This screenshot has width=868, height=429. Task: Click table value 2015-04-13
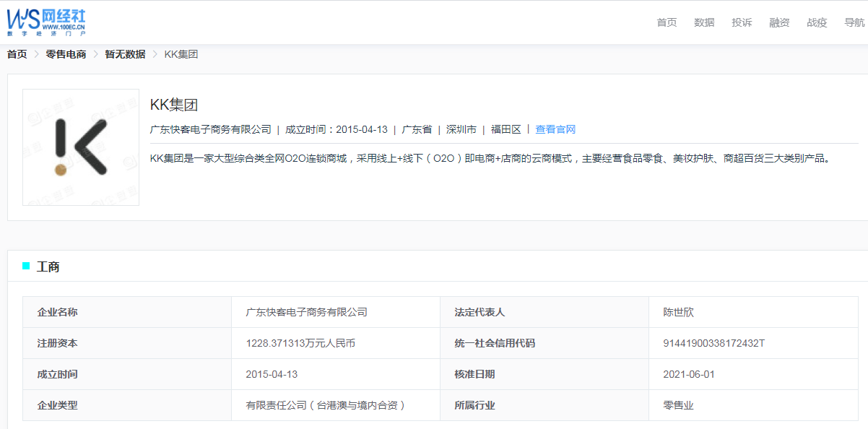click(272, 374)
